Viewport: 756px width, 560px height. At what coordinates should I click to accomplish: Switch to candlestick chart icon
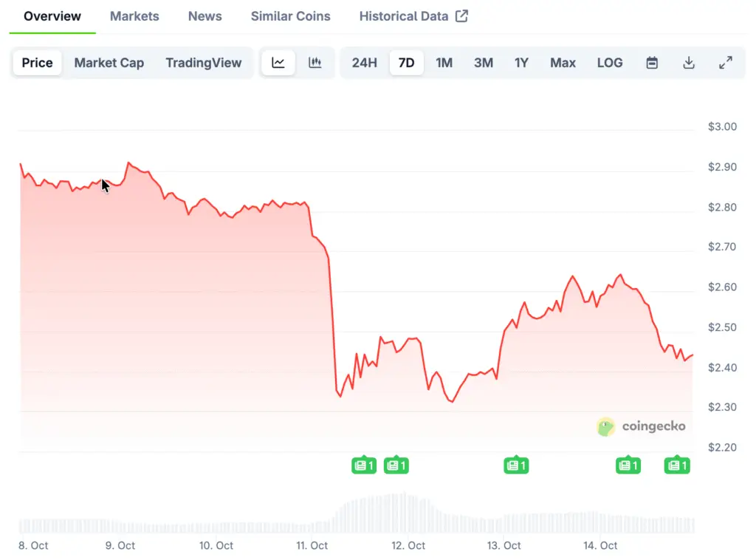coord(315,63)
